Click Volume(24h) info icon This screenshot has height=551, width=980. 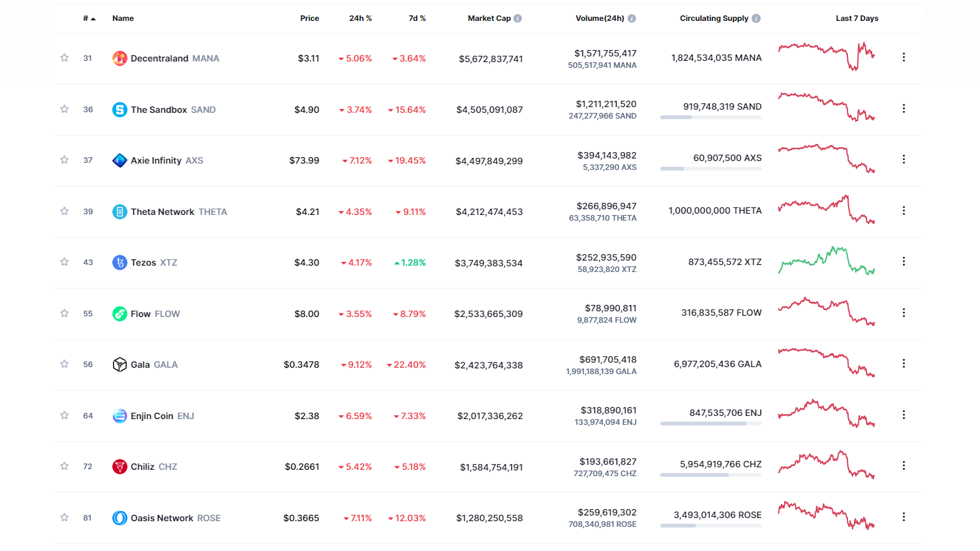632,18
